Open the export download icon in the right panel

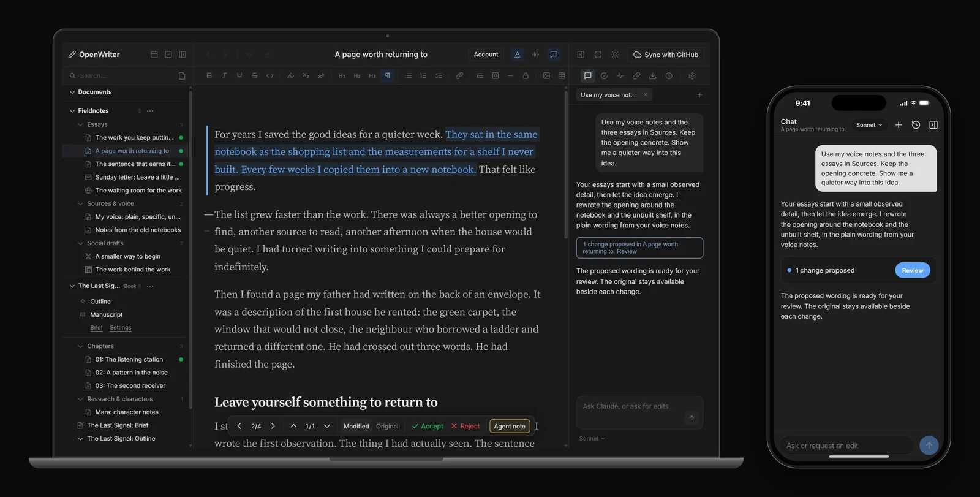coord(652,76)
